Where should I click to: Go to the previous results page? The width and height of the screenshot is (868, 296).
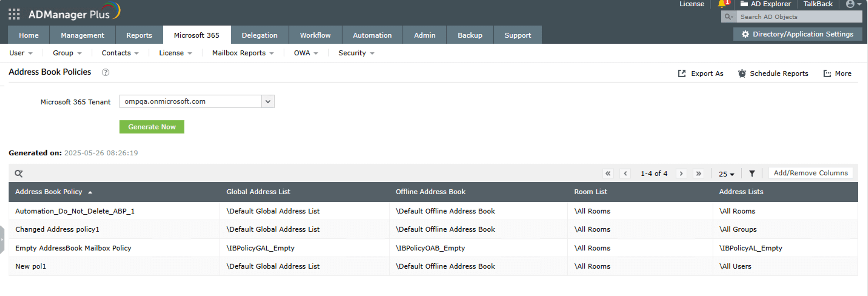[x=625, y=173]
